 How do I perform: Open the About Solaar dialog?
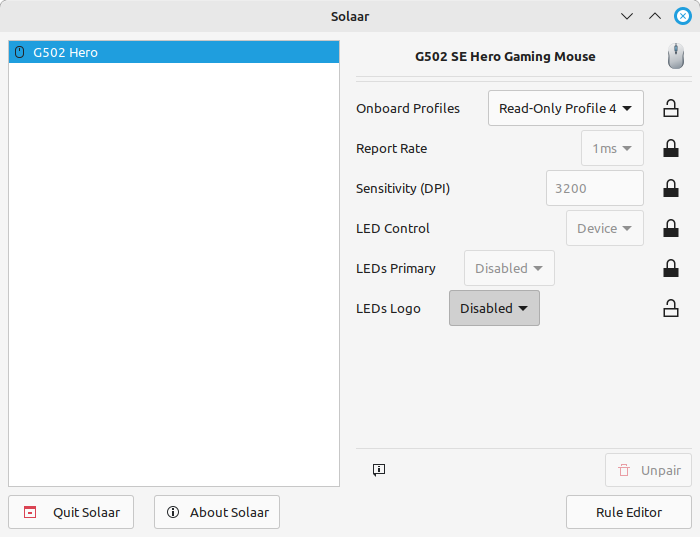tap(217, 512)
